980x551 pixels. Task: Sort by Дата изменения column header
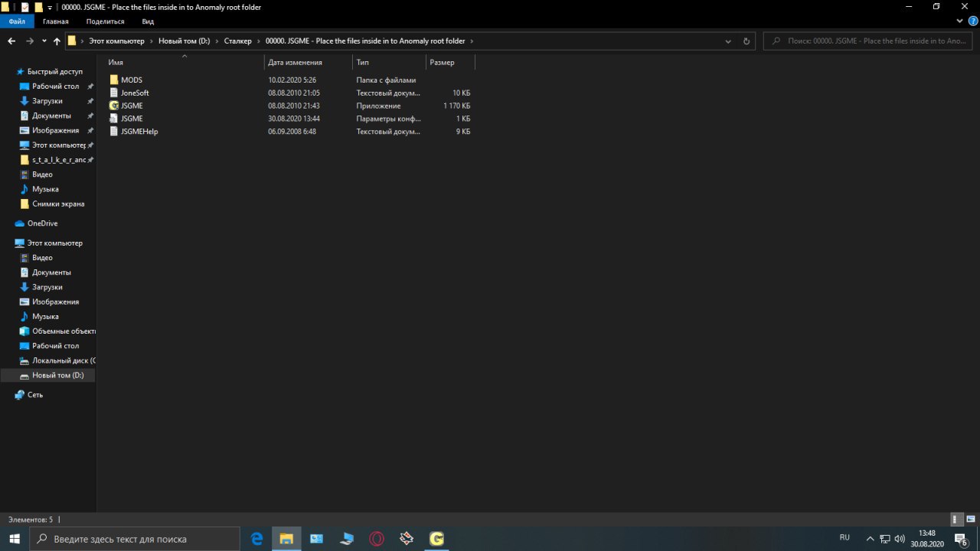click(309, 63)
